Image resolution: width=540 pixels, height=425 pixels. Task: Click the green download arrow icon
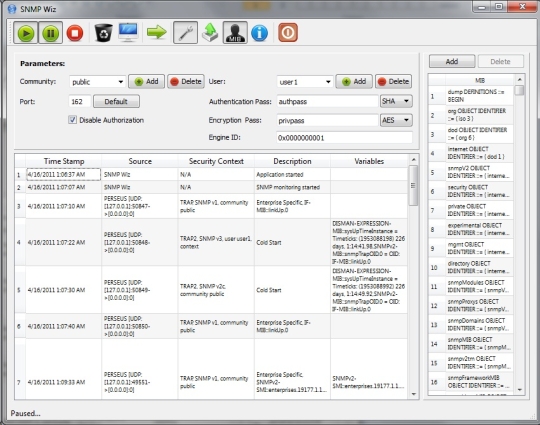coord(210,33)
